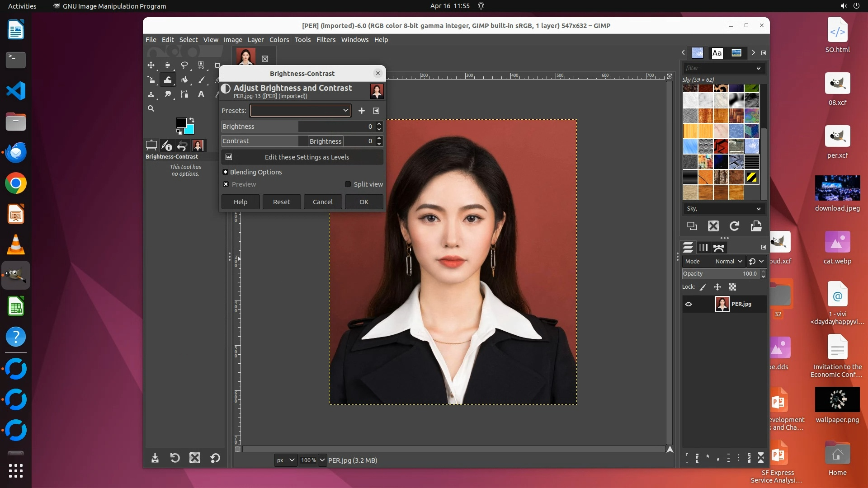The width and height of the screenshot is (868, 488).
Task: Select the Text tool
Action: (x=201, y=94)
